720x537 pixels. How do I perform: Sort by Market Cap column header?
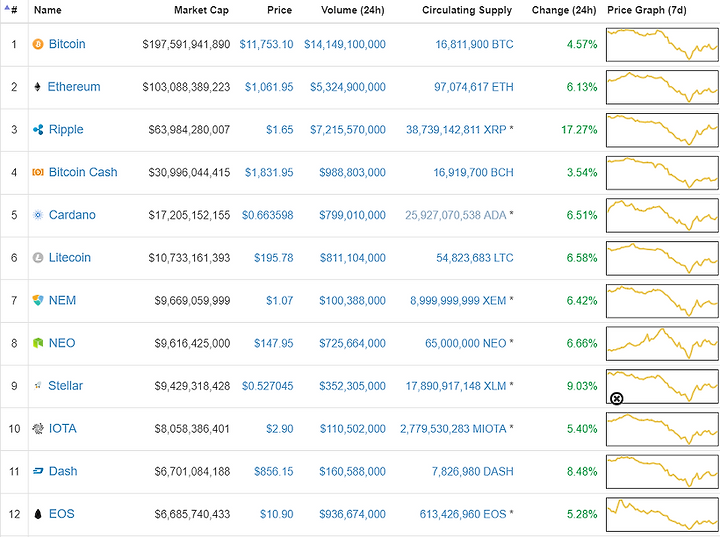click(201, 10)
